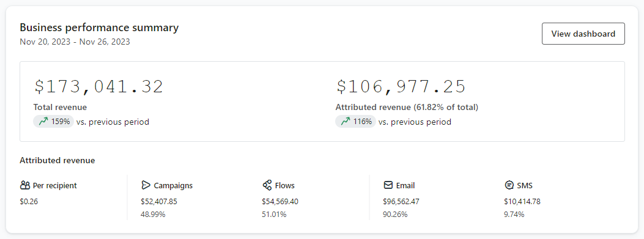Click the $54,569.40 flows value
The image size is (644, 239).
tap(281, 202)
